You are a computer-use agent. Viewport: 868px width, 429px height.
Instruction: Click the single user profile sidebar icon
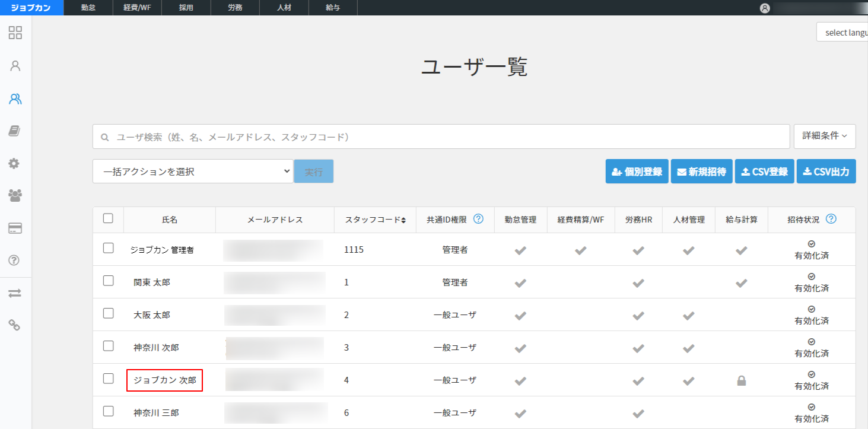click(15, 66)
